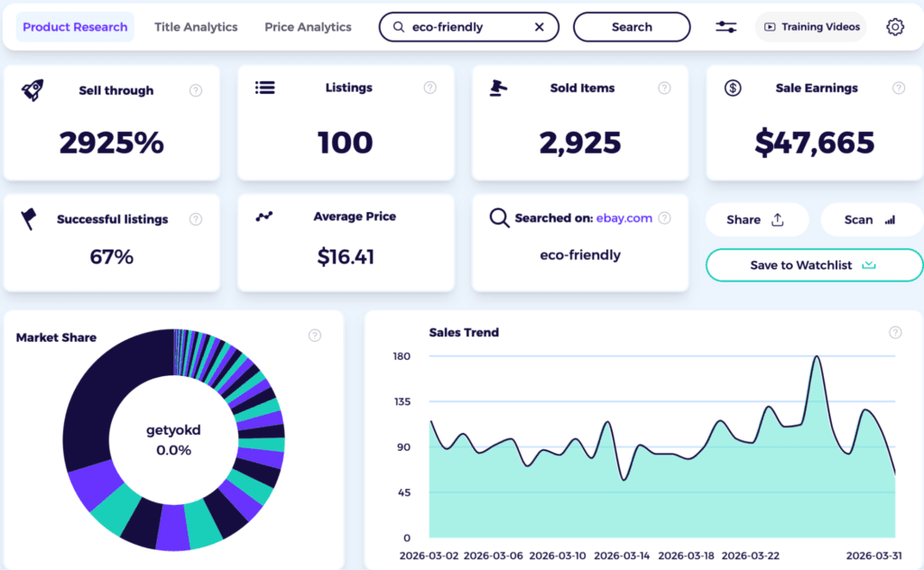
Task: Open the ebay.com link
Action: (x=626, y=217)
